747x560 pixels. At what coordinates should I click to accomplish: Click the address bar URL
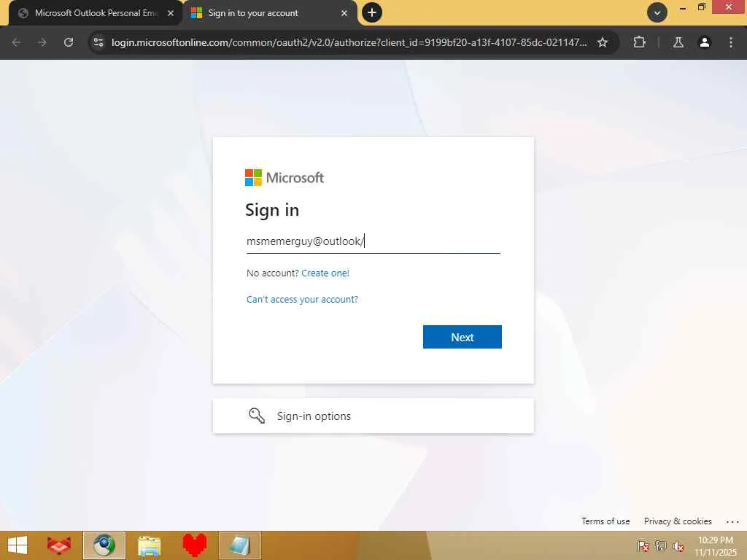coord(349,42)
